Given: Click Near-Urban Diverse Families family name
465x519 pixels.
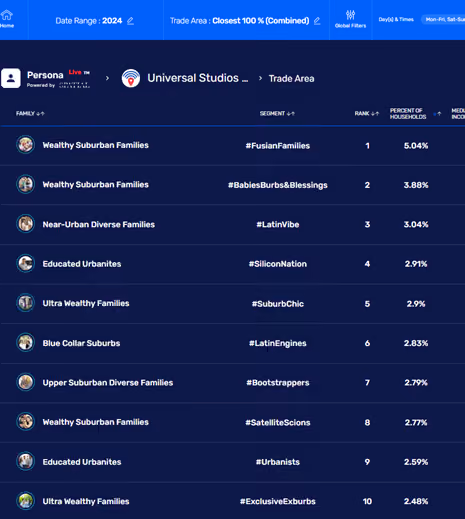Looking at the screenshot, I should 99,225.
